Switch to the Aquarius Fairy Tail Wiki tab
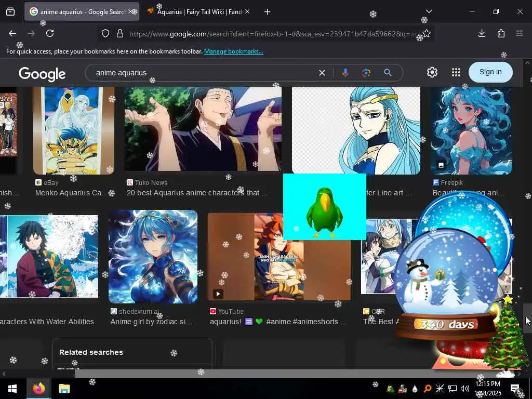This screenshot has width=532, height=399. (x=199, y=12)
